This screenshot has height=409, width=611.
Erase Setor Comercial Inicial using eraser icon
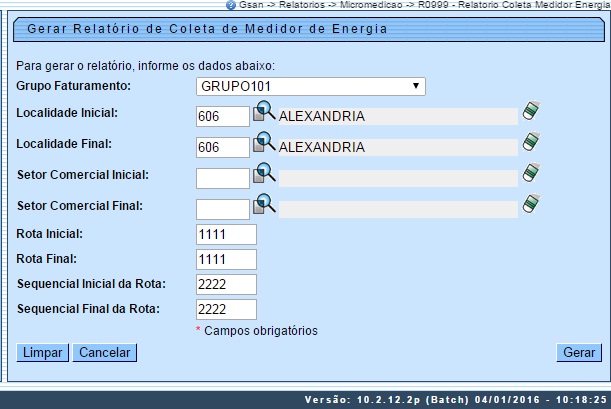(x=531, y=174)
